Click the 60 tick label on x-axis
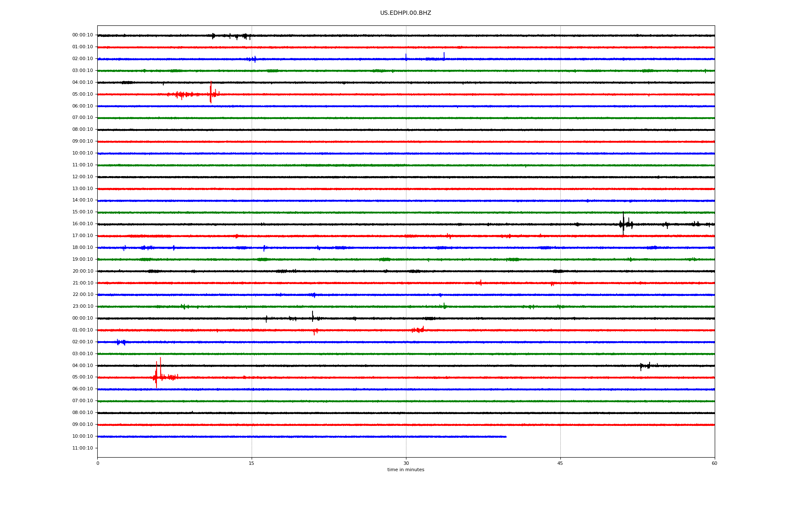Screen dimensions: 812x508 pos(714,464)
